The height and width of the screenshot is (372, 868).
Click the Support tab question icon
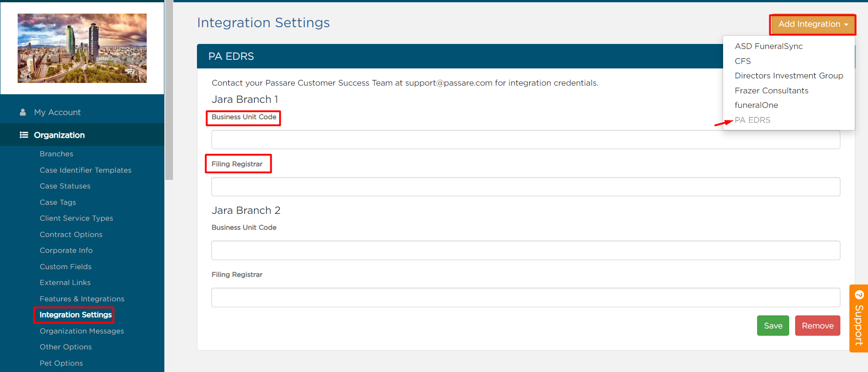point(859,295)
